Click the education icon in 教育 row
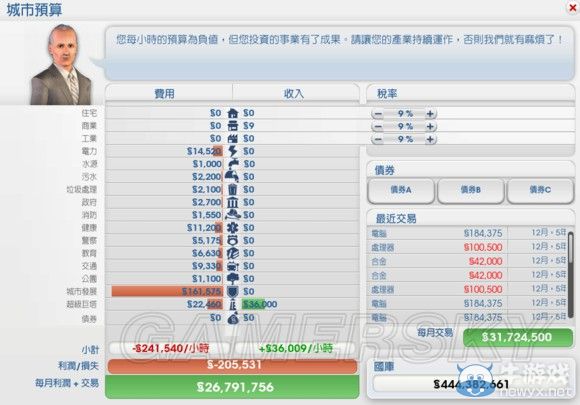 coord(232,253)
